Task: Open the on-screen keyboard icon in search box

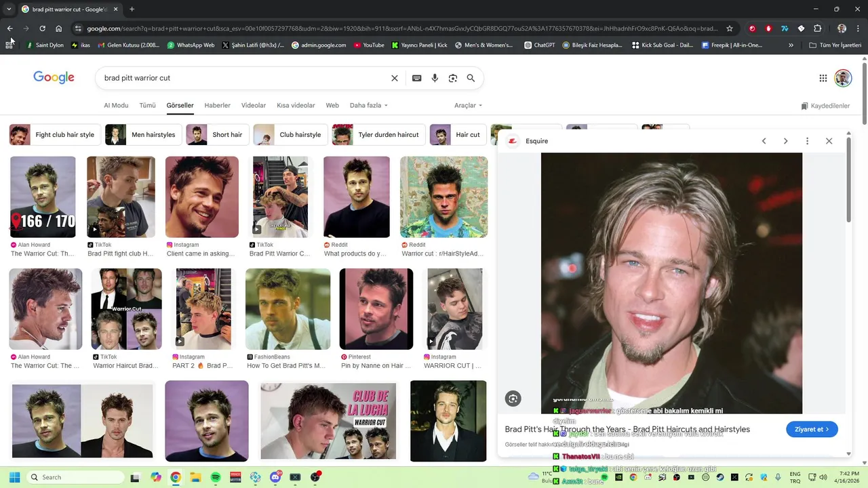Action: pyautogui.click(x=417, y=78)
